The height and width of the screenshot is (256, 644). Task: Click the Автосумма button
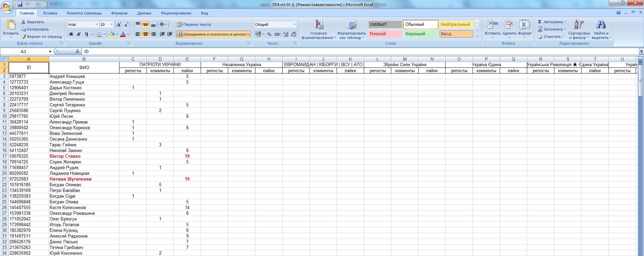(x=552, y=22)
